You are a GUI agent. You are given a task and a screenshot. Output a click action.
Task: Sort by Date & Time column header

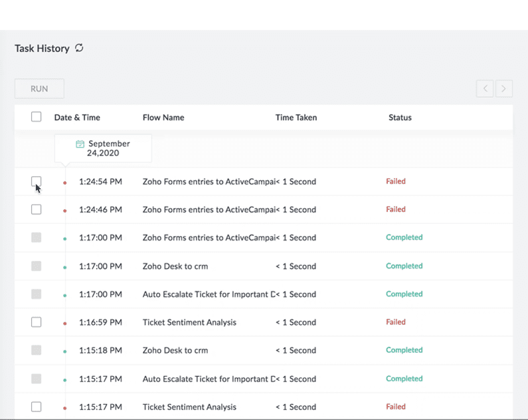77,118
